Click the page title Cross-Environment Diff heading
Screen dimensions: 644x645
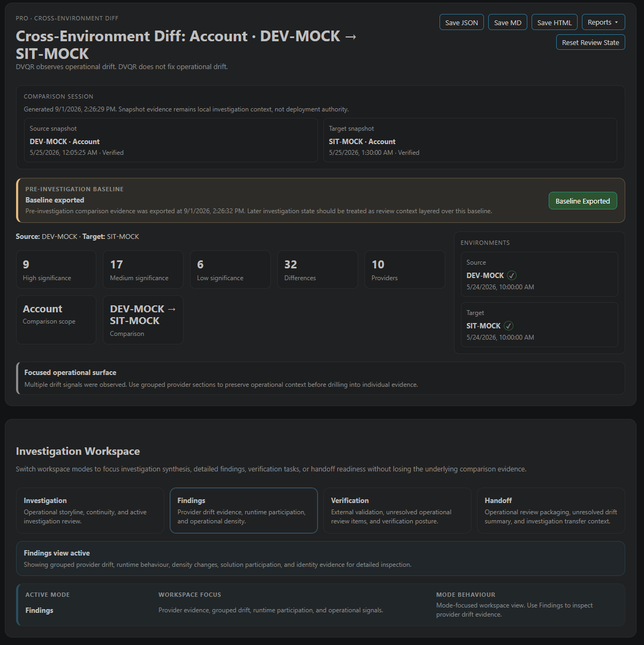186,44
